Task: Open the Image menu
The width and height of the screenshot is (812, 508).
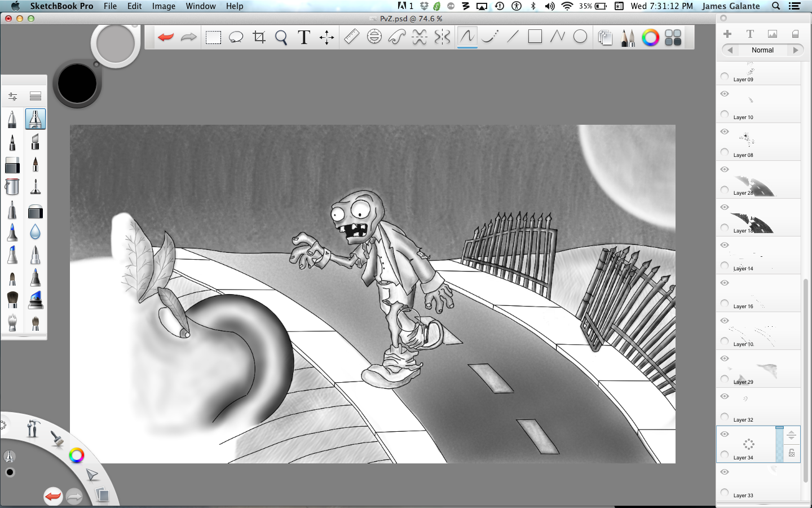Action: coord(164,6)
